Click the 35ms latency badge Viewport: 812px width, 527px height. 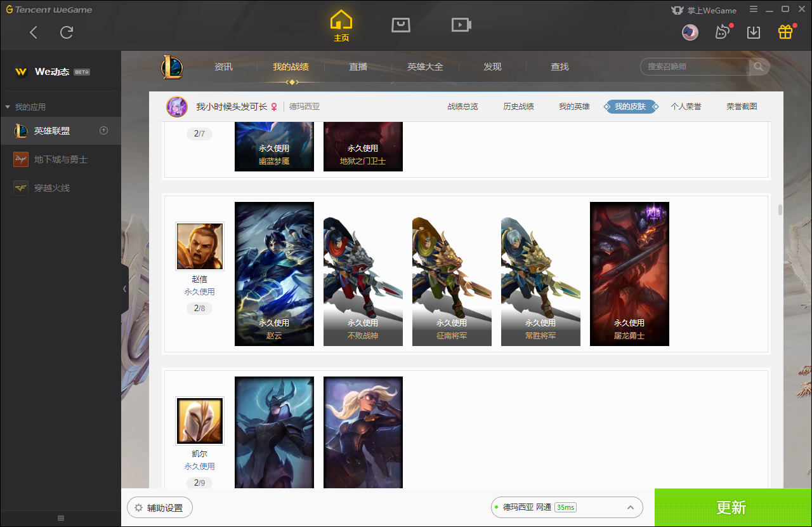pos(565,507)
